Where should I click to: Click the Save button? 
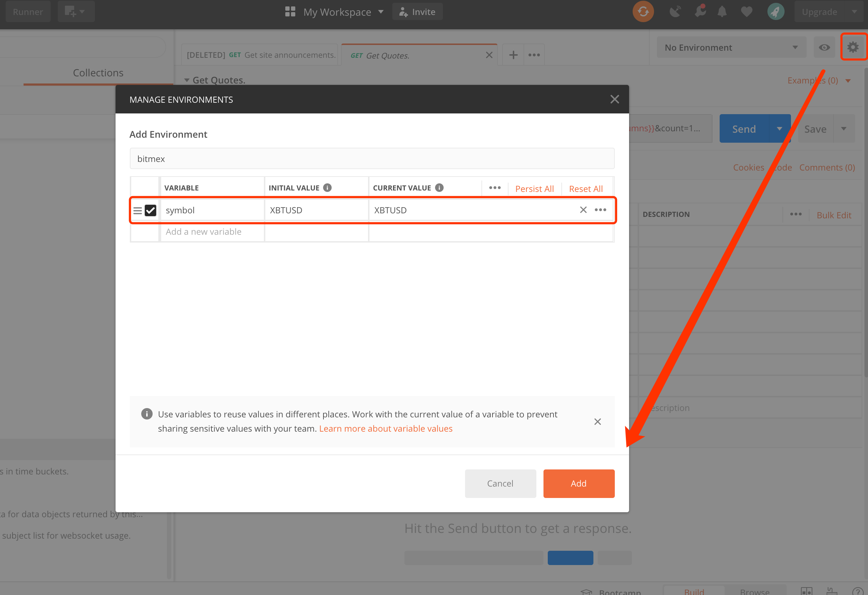(x=815, y=129)
